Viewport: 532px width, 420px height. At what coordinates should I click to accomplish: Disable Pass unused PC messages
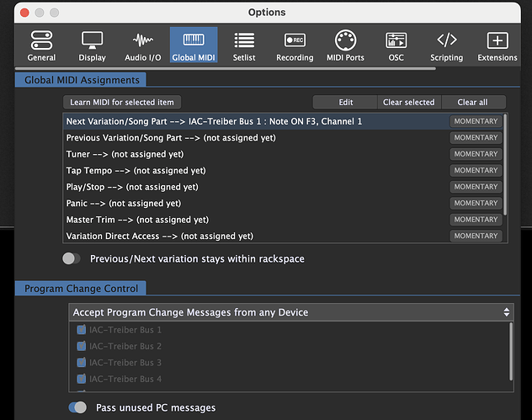pyautogui.click(x=77, y=407)
